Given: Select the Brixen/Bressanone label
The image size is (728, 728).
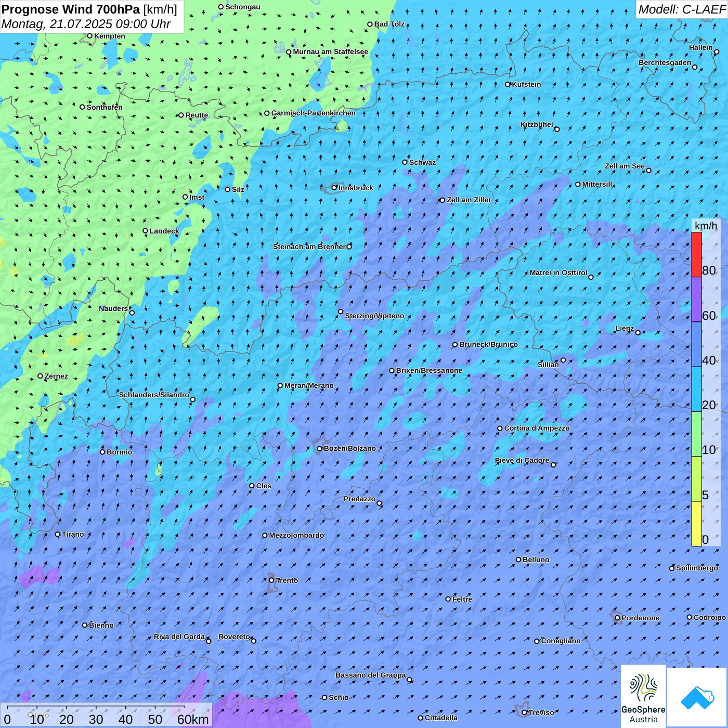Looking at the screenshot, I should click(429, 370).
